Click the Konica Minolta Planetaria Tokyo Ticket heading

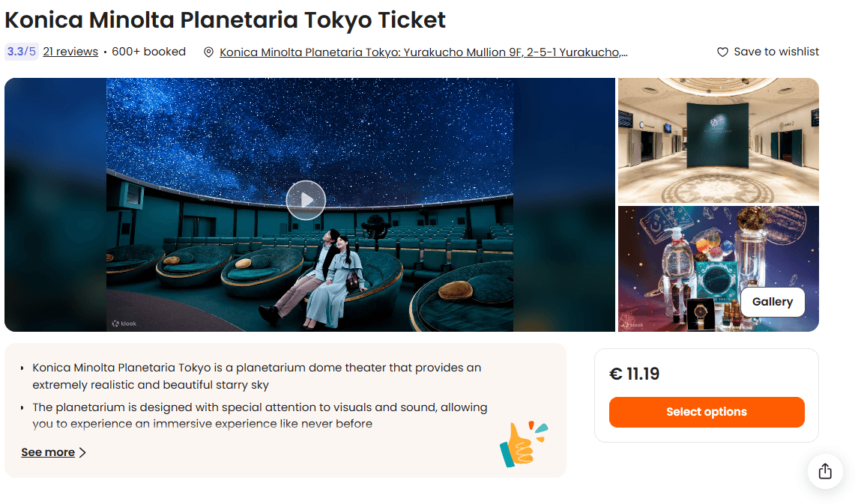pos(226,19)
